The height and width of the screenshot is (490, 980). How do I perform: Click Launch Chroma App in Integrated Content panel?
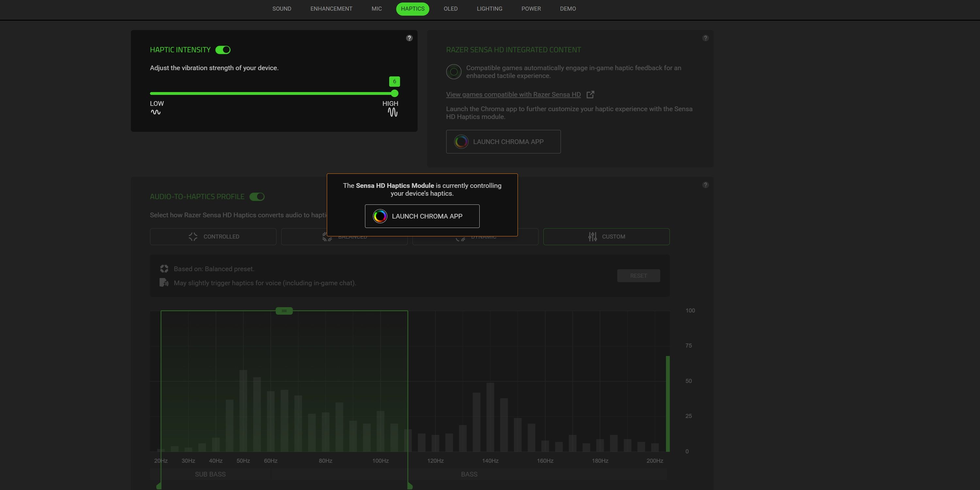point(503,141)
